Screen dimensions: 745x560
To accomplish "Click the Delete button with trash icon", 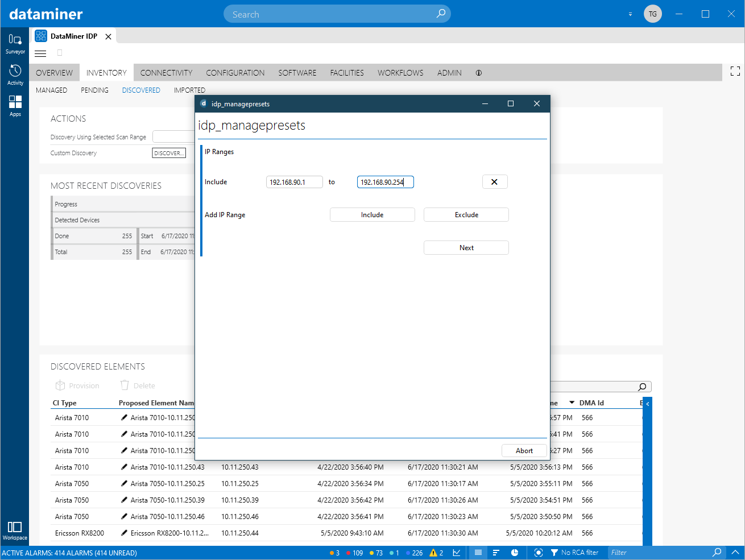I will pyautogui.click(x=138, y=385).
